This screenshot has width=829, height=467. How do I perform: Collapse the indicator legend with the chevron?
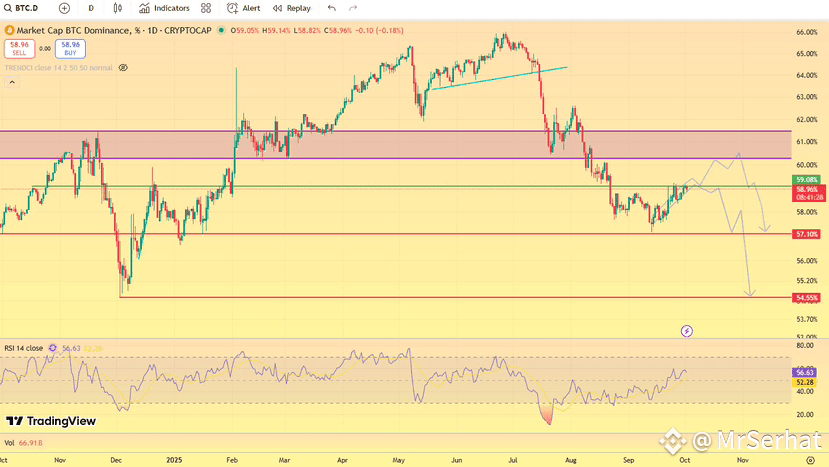point(12,82)
